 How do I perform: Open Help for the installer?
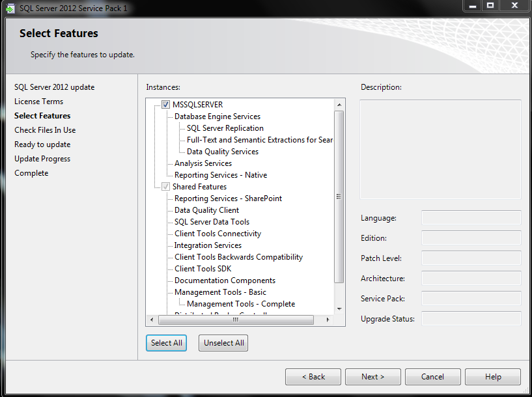[x=492, y=377]
